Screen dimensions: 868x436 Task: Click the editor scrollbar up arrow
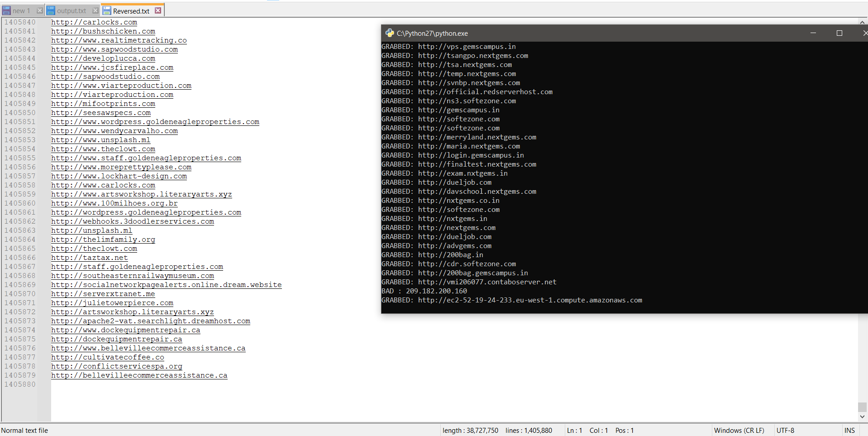[862, 22]
